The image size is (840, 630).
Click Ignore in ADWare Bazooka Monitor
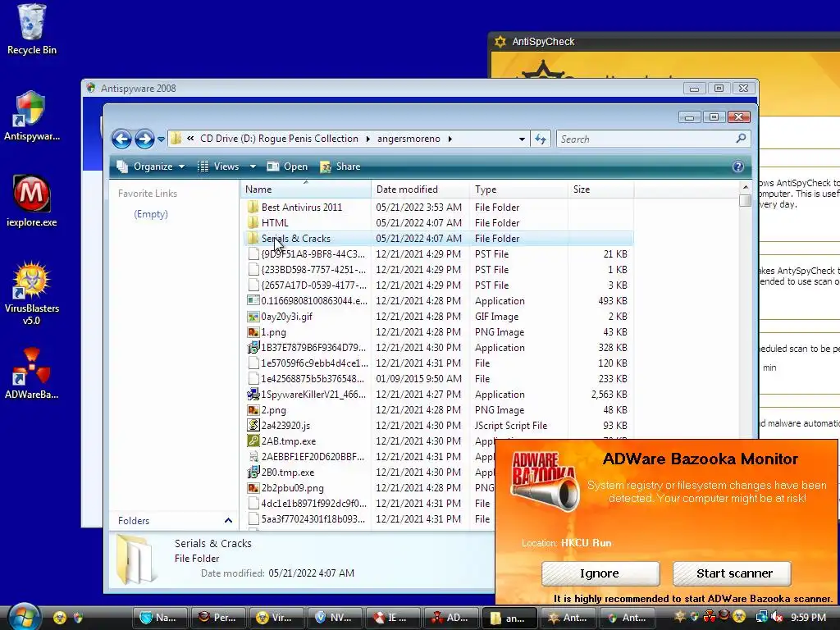(x=600, y=573)
